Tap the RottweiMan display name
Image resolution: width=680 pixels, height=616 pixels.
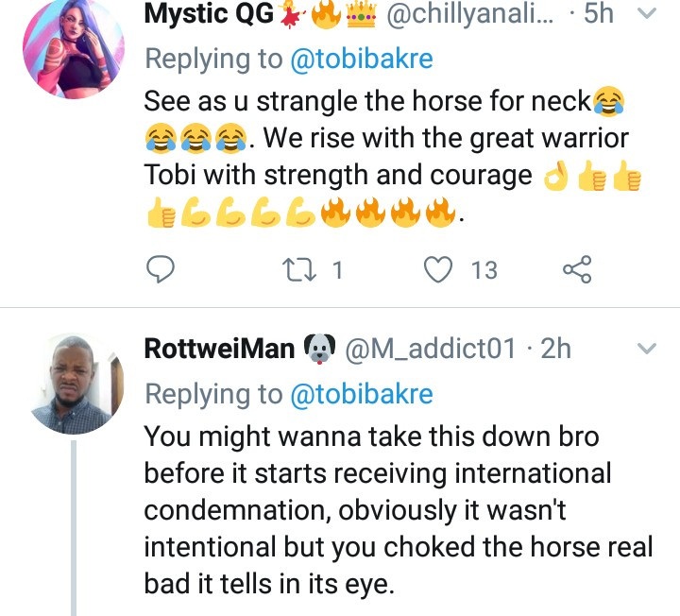(219, 350)
